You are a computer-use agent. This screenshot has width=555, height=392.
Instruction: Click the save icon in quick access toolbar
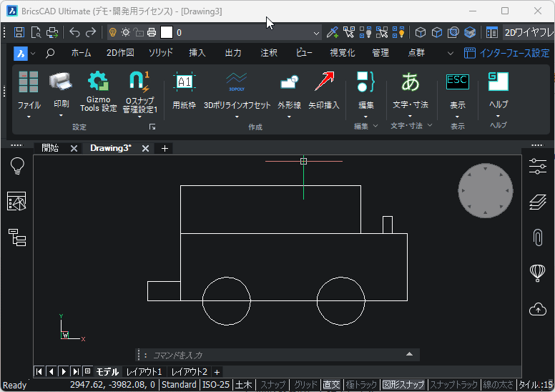pyautogui.click(x=19, y=32)
